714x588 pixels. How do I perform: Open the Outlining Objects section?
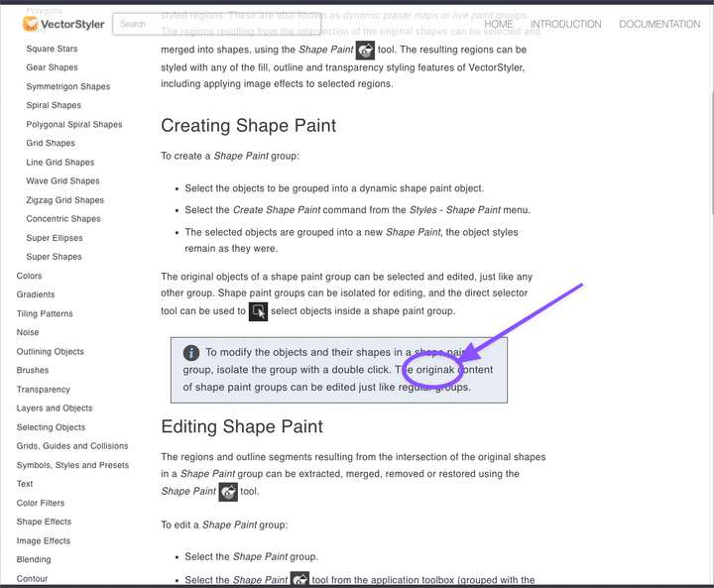[x=51, y=352]
